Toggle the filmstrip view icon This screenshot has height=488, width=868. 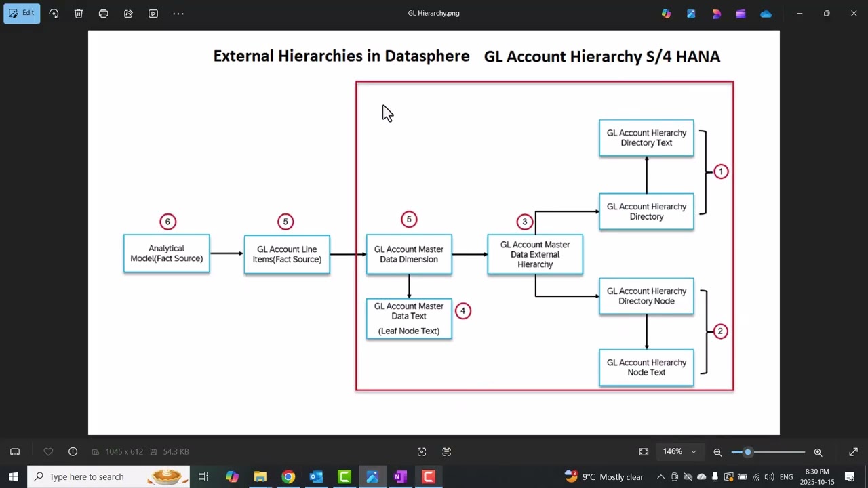(15, 452)
